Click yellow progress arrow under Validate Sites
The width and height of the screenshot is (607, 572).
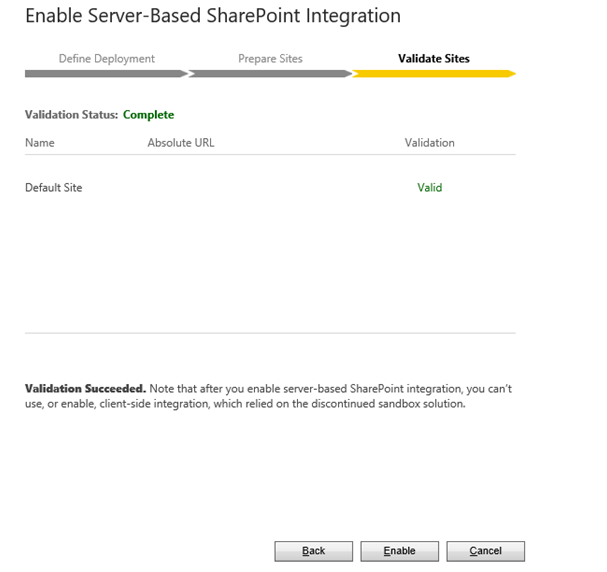pyautogui.click(x=433, y=73)
